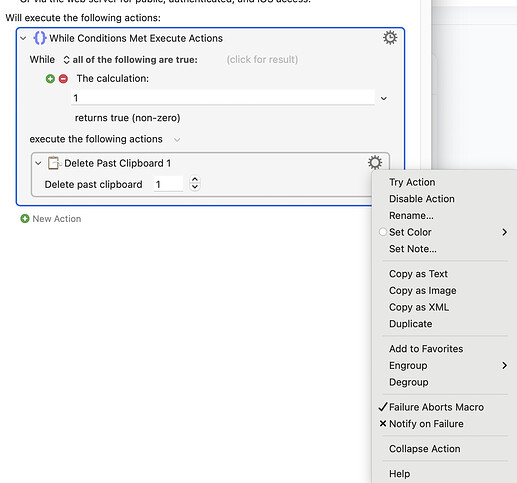Click stepper arrows beside past clipboard number
The image size is (517, 483).
click(x=195, y=183)
